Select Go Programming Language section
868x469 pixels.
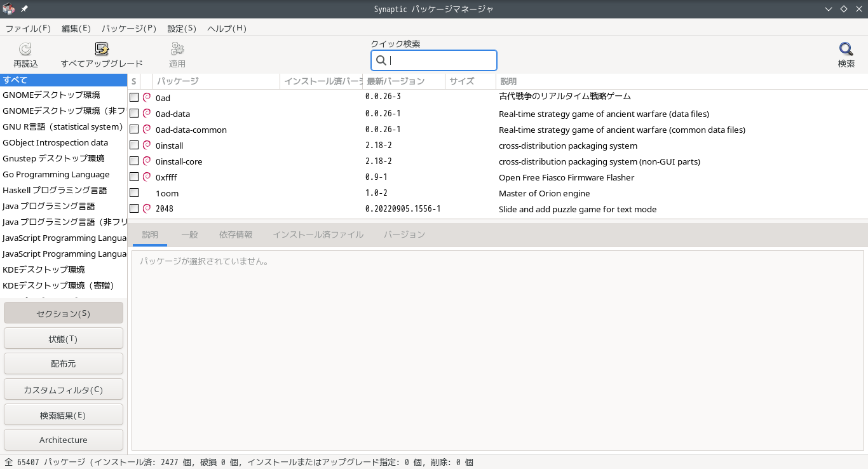tap(64, 174)
